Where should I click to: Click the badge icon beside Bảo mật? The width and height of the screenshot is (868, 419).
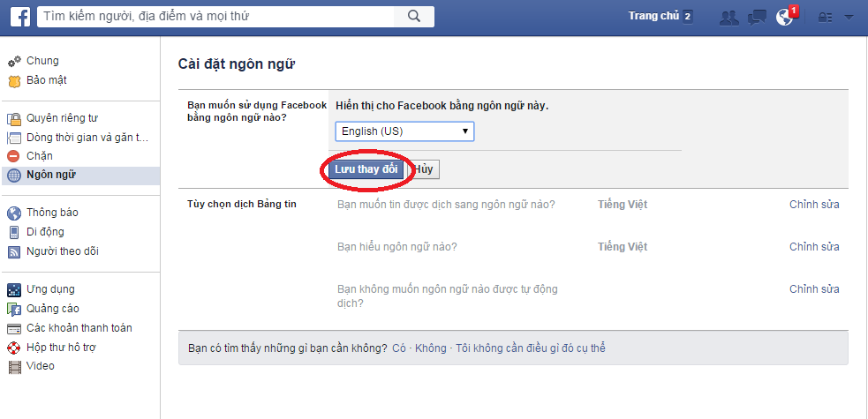click(14, 81)
